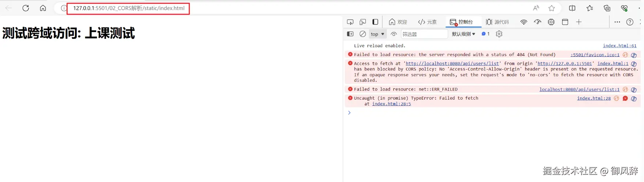Open the collections icon
Image resolution: width=644 pixels, height=182 pixels.
(607, 8)
